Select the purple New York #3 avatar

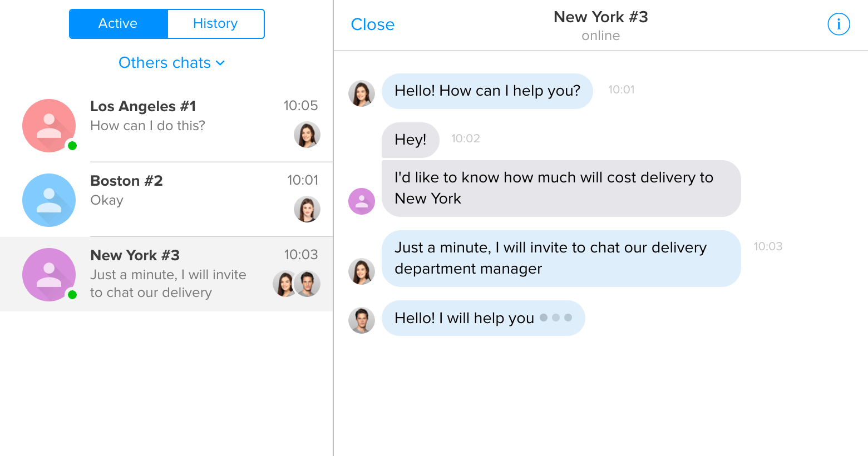coord(48,274)
